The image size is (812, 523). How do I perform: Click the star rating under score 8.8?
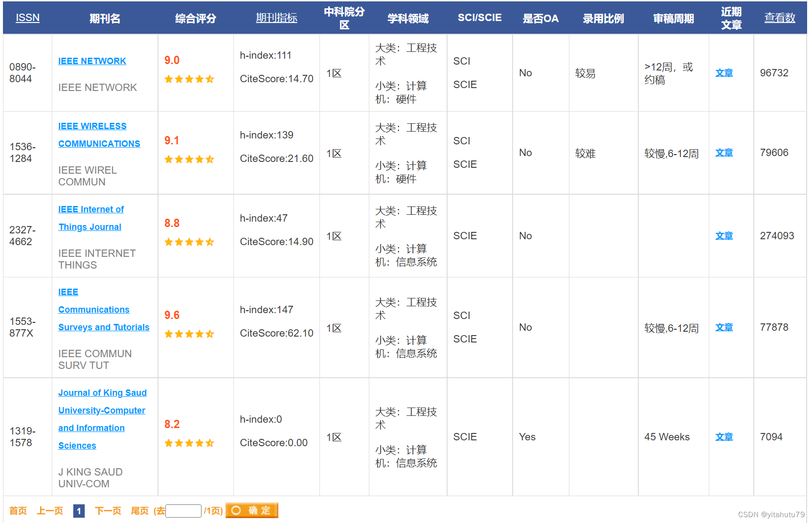[189, 242]
